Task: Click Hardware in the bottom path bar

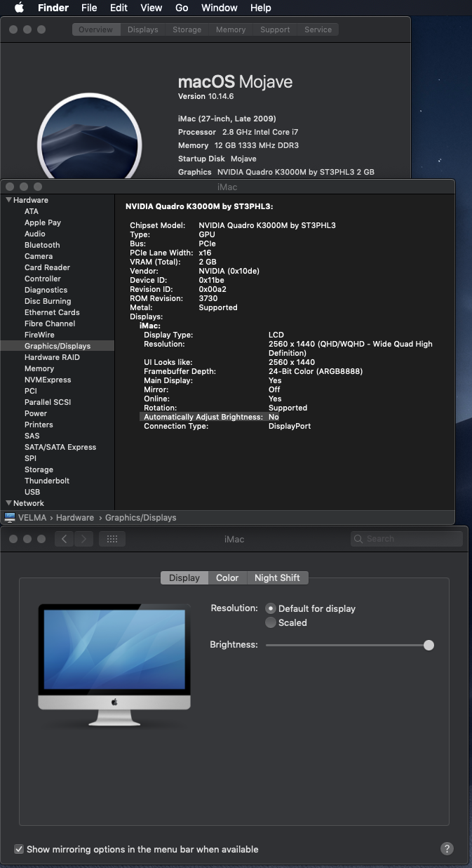Action: [75, 517]
